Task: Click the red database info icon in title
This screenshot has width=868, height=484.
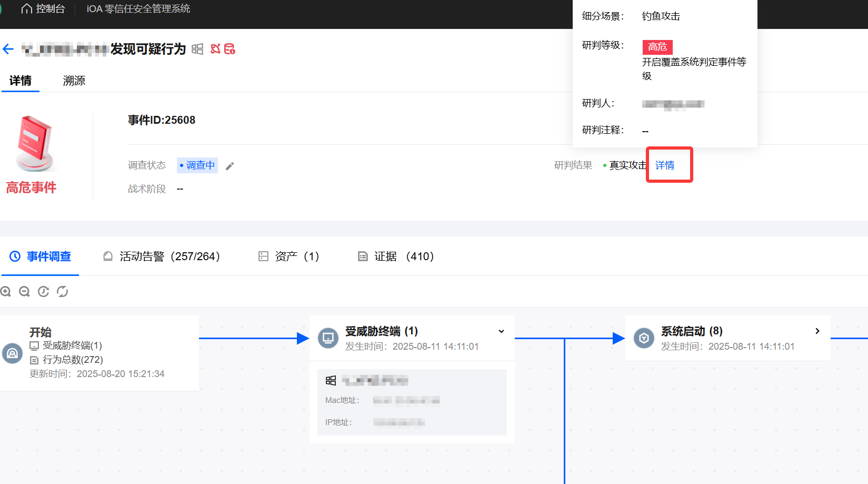Action: coord(230,49)
